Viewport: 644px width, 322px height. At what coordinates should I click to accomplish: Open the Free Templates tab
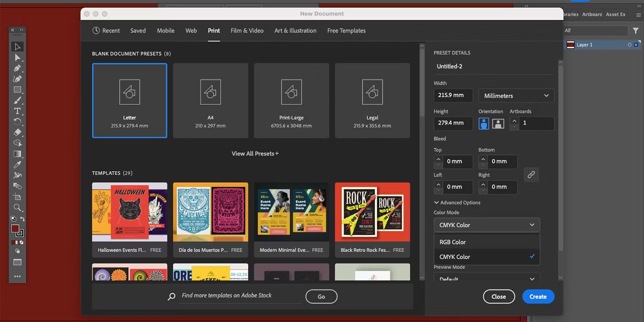(346, 30)
